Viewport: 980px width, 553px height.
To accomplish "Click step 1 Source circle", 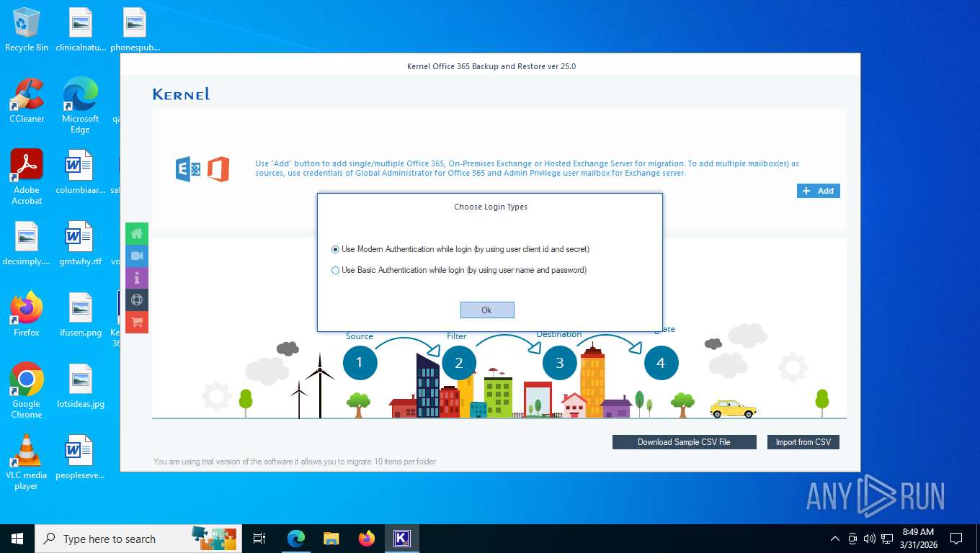I will [x=360, y=363].
